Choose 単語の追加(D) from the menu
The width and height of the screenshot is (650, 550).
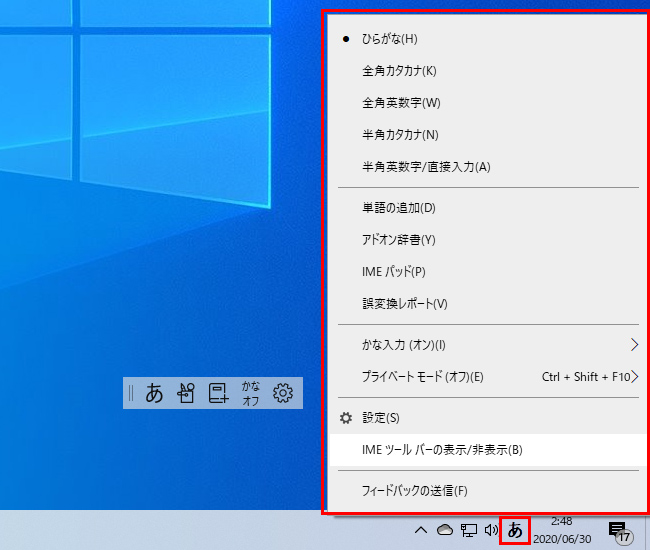398,208
